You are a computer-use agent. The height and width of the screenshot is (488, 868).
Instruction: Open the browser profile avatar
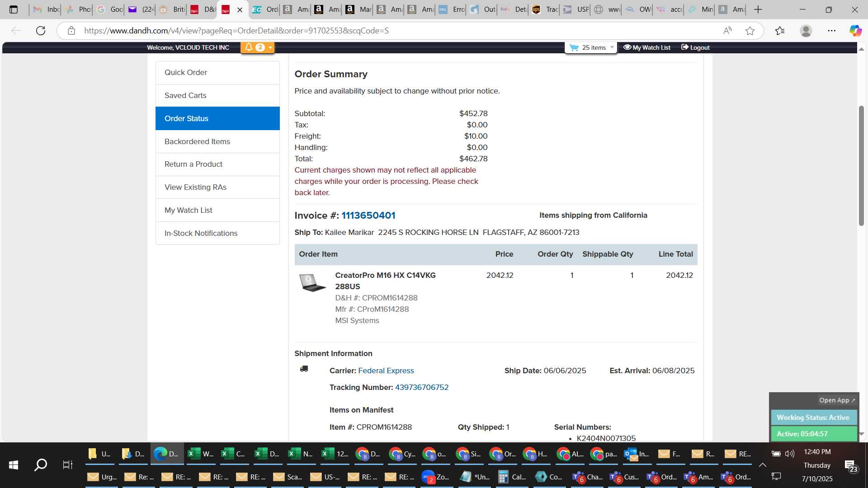[x=806, y=31]
